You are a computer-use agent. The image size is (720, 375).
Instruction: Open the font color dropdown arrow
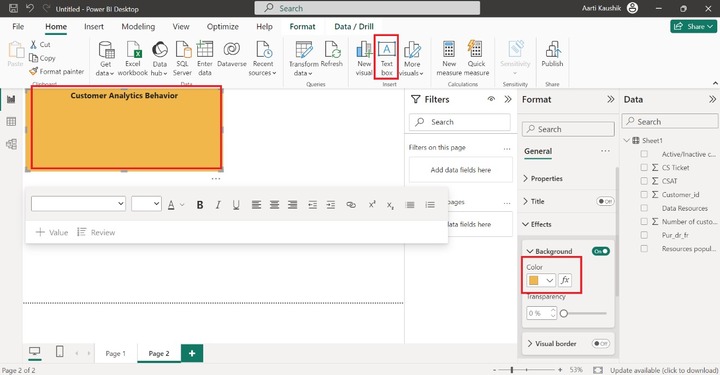(x=182, y=205)
